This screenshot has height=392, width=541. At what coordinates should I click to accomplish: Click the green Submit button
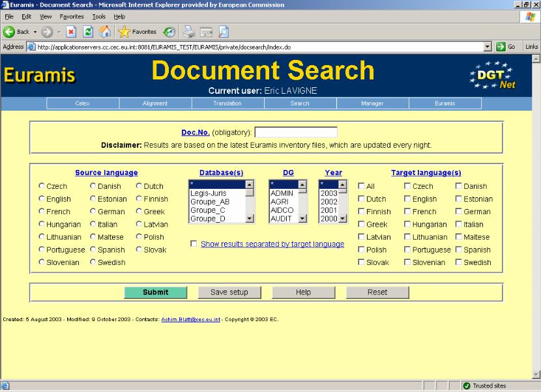pyautogui.click(x=156, y=292)
